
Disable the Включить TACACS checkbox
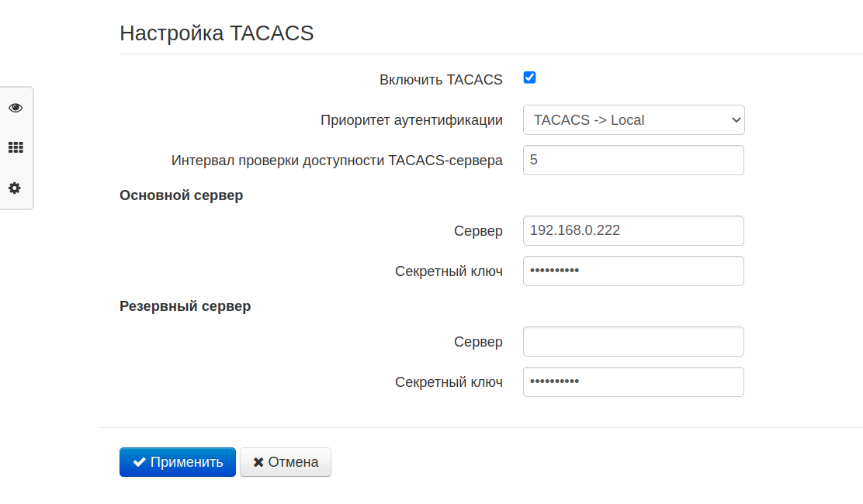click(x=529, y=78)
